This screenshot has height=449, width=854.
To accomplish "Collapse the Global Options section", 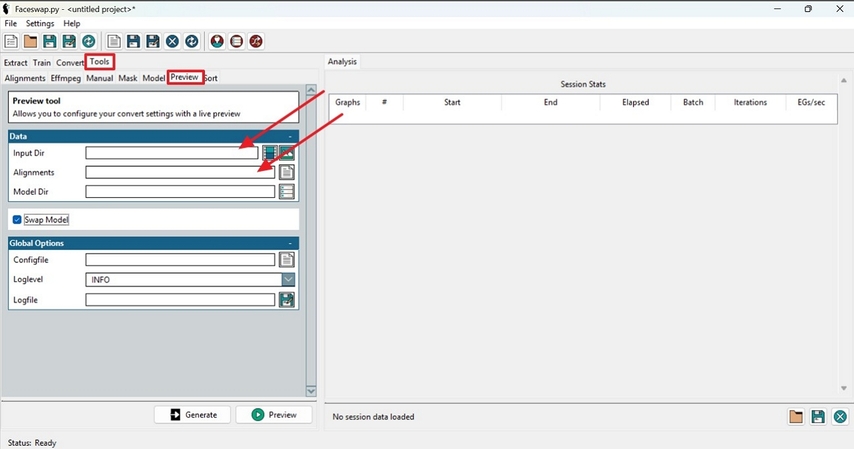I will (x=290, y=243).
